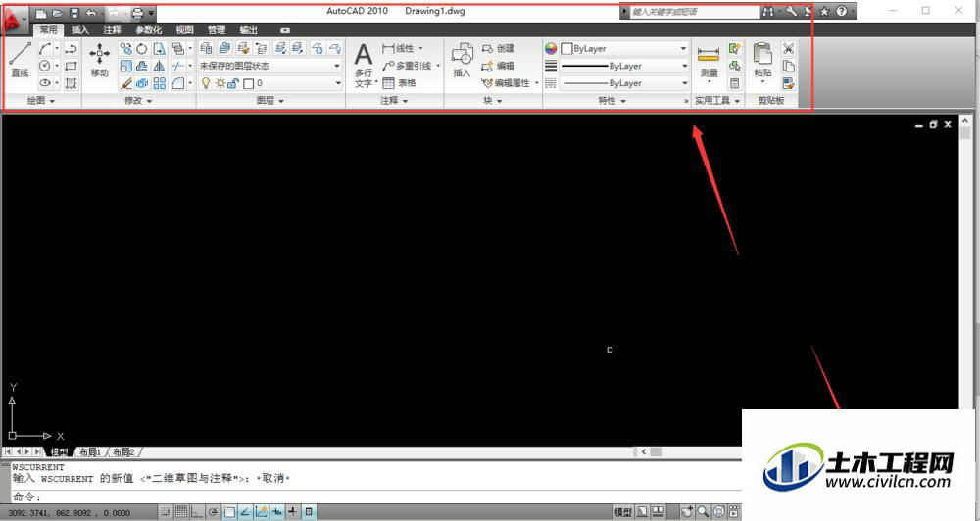This screenshot has width=980, height=521.
Task: Open the ByLayer color dropdown
Action: (x=623, y=48)
